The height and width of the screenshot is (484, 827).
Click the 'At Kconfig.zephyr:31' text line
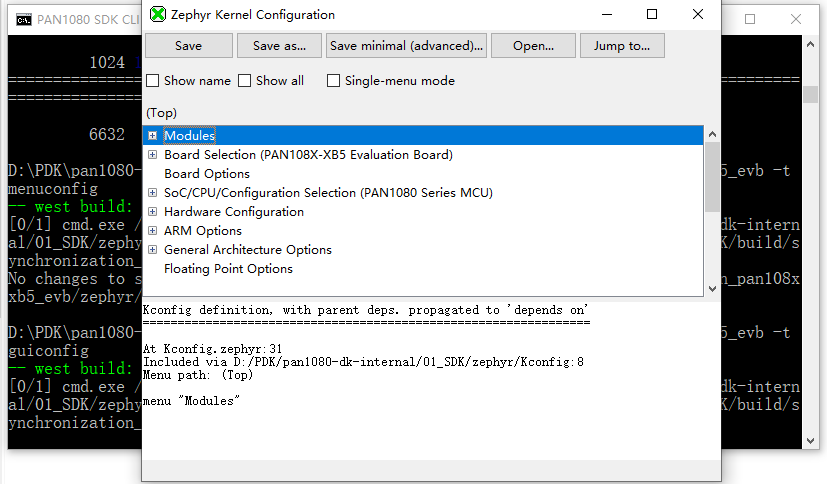point(213,349)
